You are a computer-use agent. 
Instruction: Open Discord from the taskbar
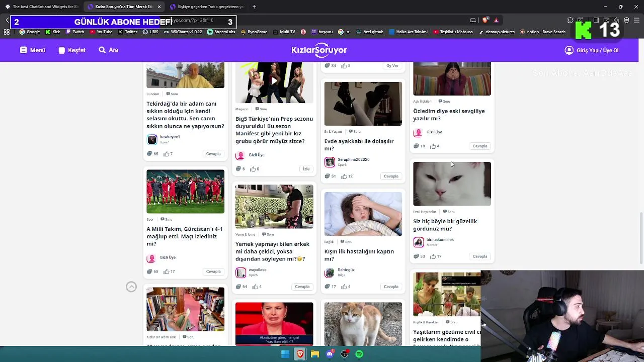[x=330, y=354]
